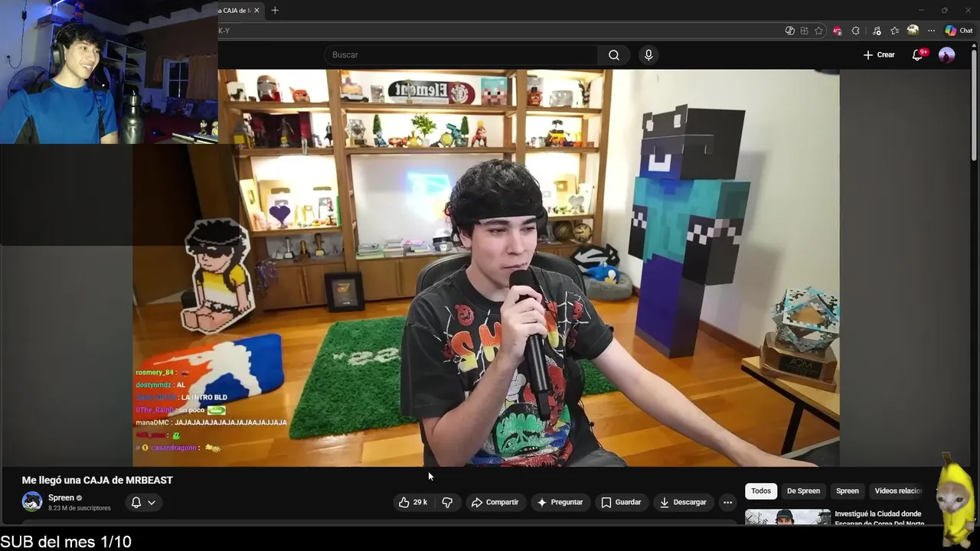Open the apps grid icon in address bar
This screenshot has height=551, width=980.
(804, 31)
